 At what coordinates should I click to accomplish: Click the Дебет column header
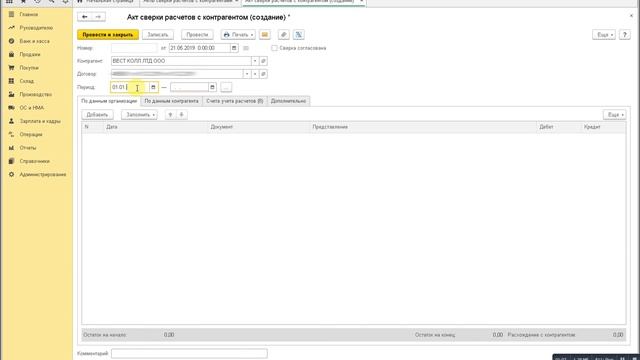pos(546,127)
